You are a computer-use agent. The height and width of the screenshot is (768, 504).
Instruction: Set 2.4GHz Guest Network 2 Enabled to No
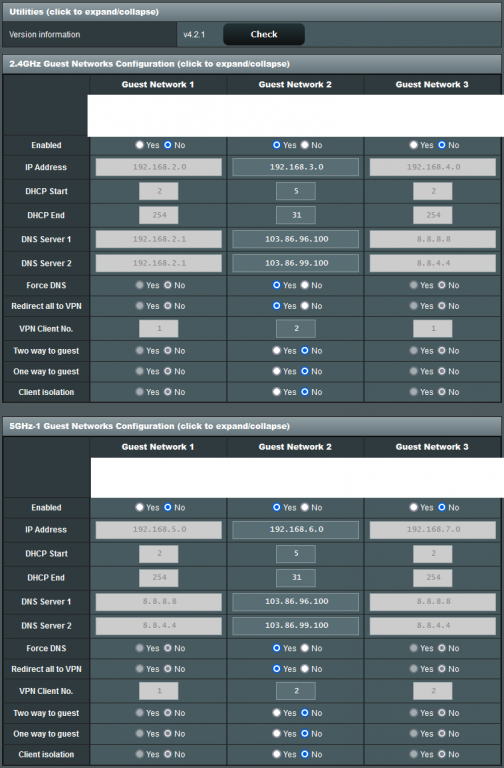point(305,145)
